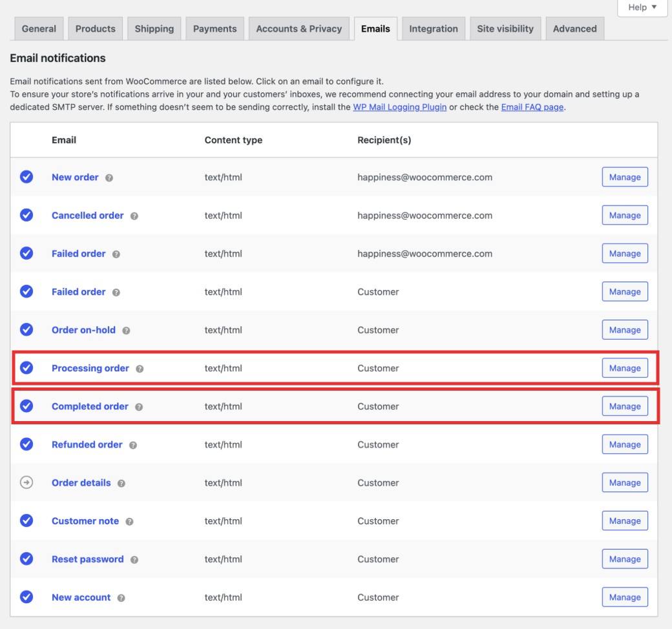Screen dimensions: 672x629
Task: Open the Accounts & Privacy tab
Action: click(x=299, y=28)
